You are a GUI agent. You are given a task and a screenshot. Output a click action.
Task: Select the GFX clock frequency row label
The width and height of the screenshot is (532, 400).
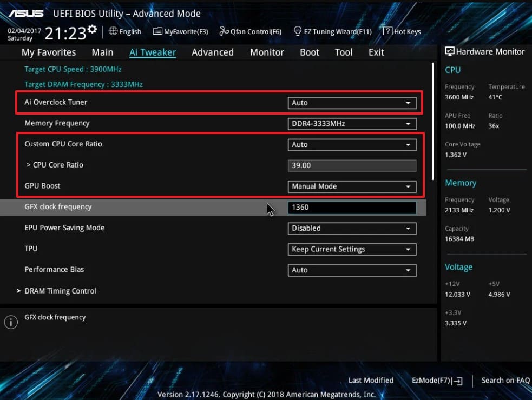pos(58,207)
